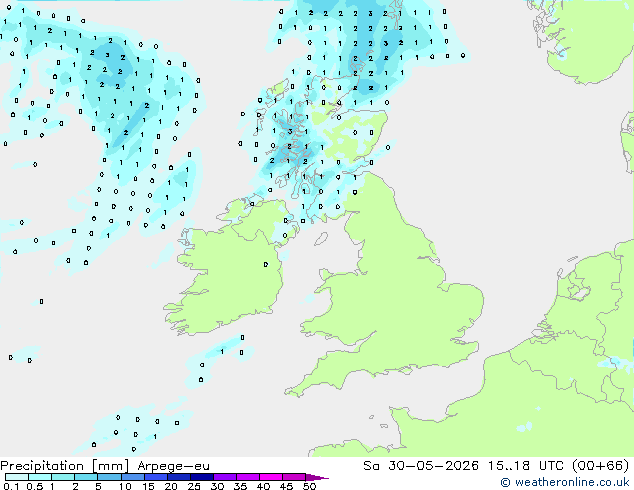Viewport: 634px width, 490px height.
Task: Click the 'Precipitation [mm]' title text
Action: 64,466
